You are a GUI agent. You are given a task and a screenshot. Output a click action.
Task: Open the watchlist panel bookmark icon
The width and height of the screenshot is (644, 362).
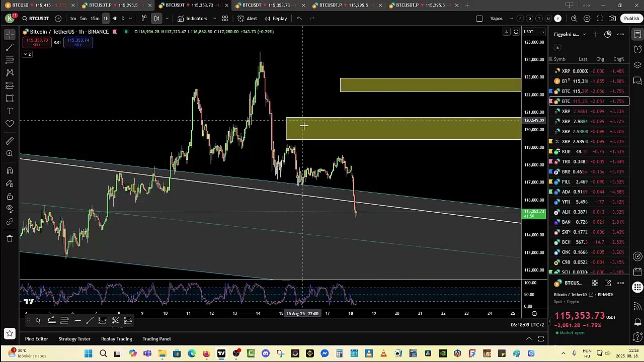coord(637,34)
